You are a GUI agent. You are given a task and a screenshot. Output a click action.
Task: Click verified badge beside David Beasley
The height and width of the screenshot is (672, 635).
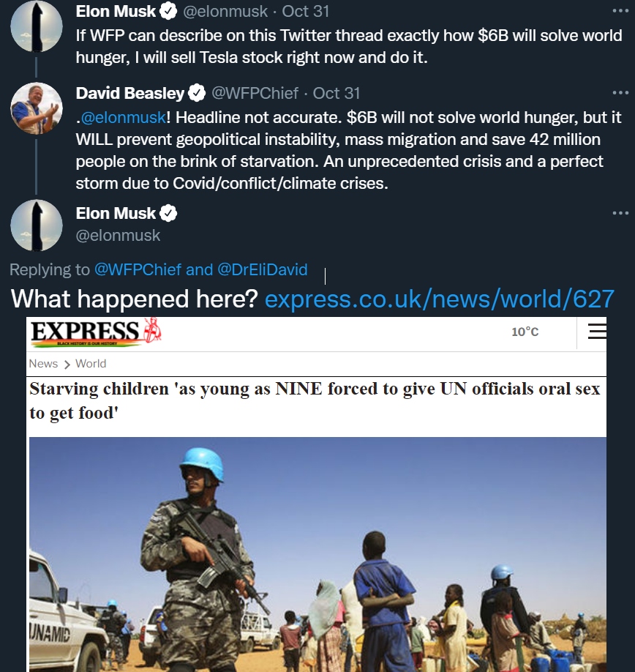point(198,93)
